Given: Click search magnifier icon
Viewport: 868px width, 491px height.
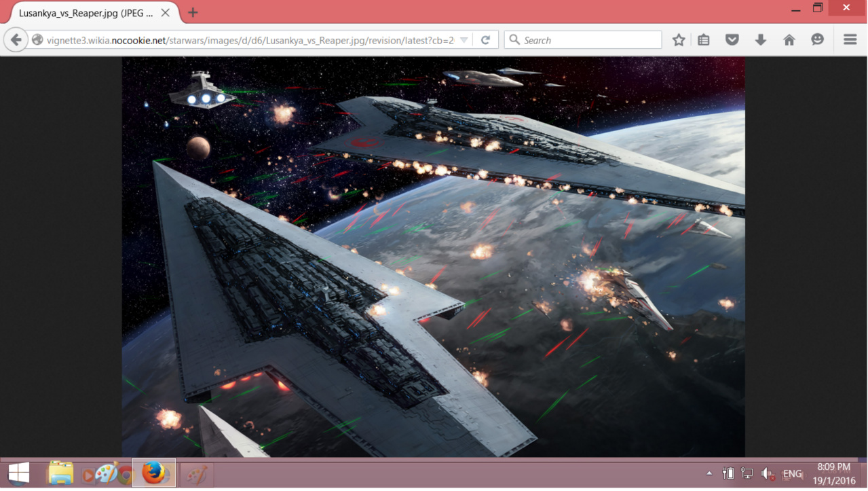Looking at the screenshot, I should [x=515, y=40].
